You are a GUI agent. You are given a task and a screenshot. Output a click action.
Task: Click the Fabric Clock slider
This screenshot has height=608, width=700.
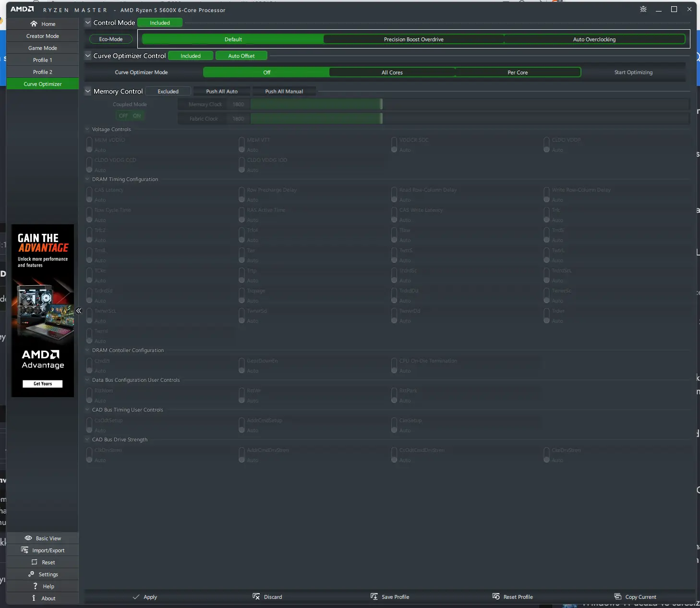tap(470, 119)
